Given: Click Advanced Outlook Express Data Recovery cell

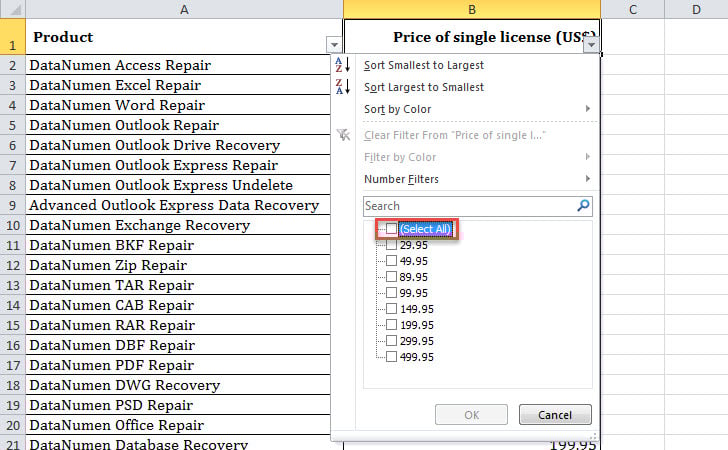Looking at the screenshot, I should [x=178, y=205].
